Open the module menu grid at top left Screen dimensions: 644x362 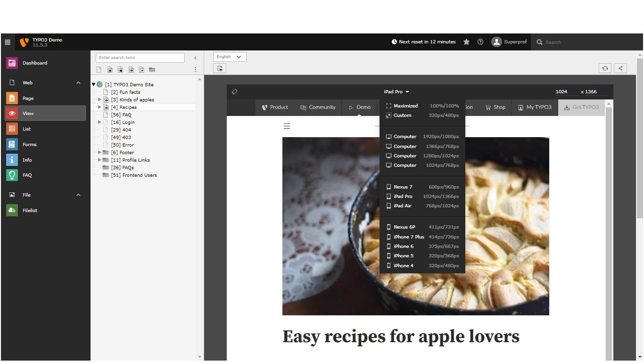(x=8, y=42)
